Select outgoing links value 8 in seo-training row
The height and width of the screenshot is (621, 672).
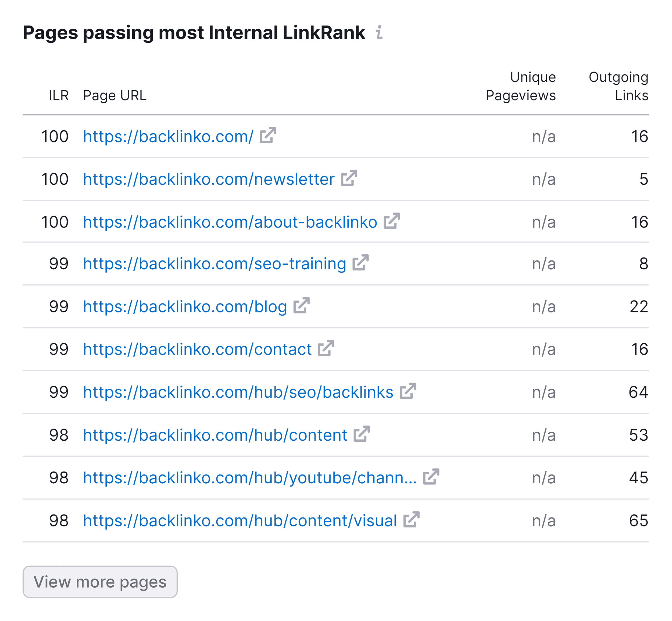tap(644, 264)
